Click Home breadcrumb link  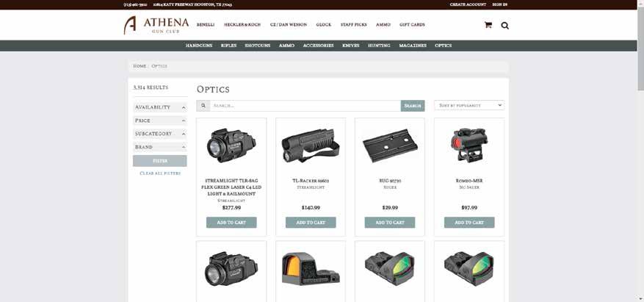(140, 66)
